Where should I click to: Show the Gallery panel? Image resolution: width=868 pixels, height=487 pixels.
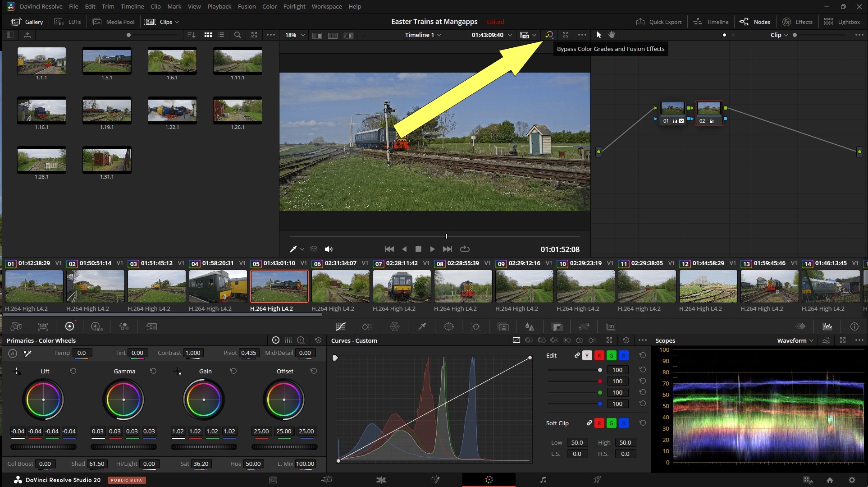pyautogui.click(x=27, y=22)
